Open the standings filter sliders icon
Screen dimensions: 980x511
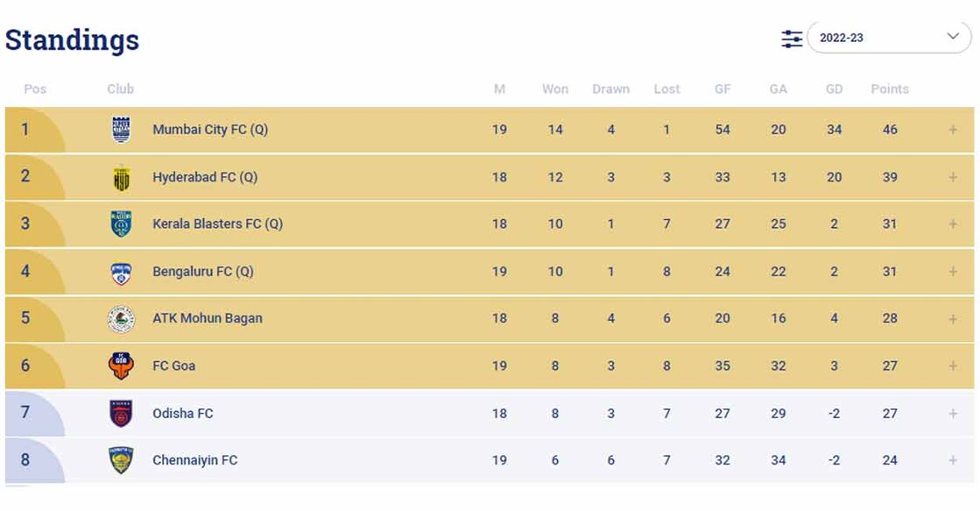point(791,38)
